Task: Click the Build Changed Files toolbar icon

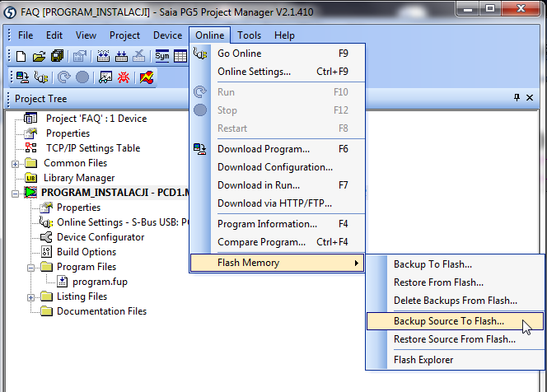Action: click(x=121, y=56)
